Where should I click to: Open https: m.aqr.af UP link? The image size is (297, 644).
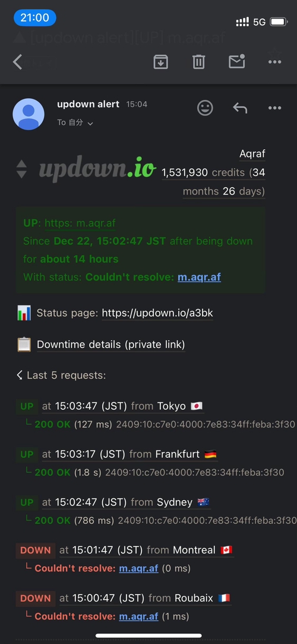tap(80, 223)
